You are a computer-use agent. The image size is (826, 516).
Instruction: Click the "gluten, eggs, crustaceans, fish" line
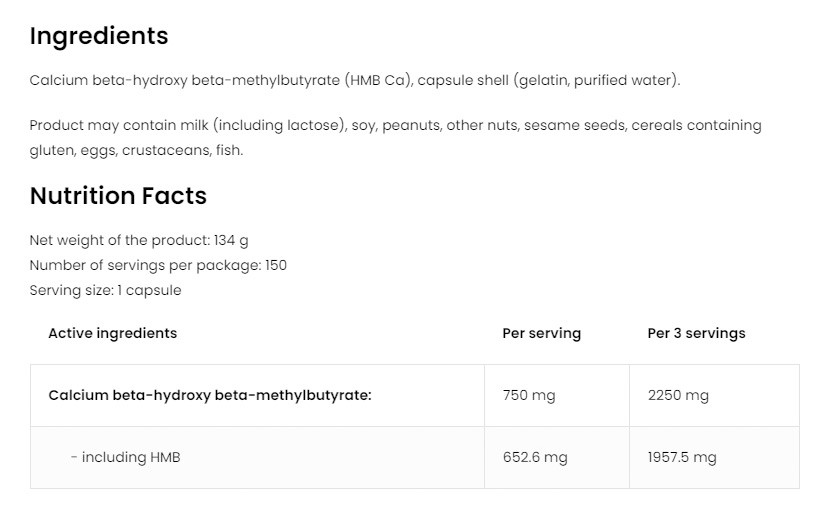[136, 151]
